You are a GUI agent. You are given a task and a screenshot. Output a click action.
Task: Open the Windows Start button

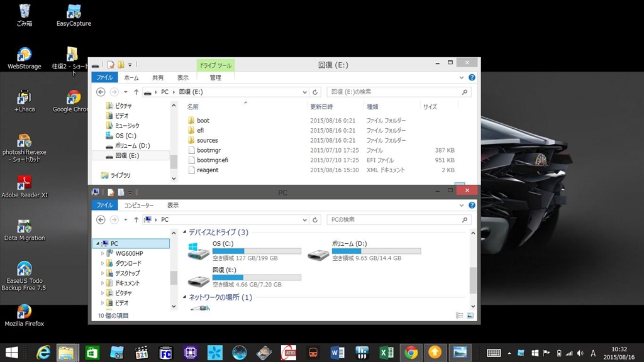coord(11,353)
